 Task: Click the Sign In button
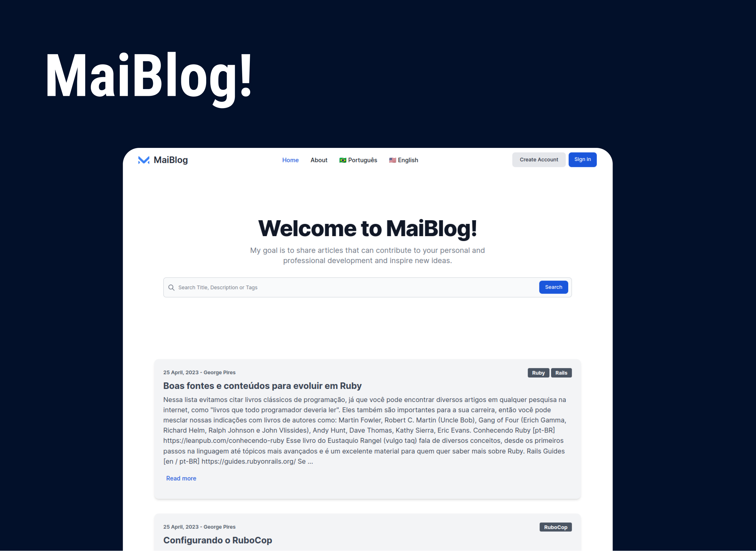pyautogui.click(x=582, y=159)
